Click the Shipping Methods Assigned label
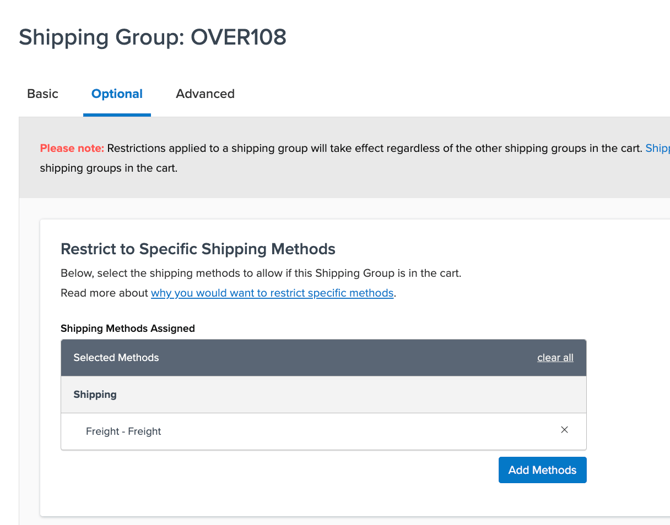The image size is (670, 525). click(x=127, y=328)
